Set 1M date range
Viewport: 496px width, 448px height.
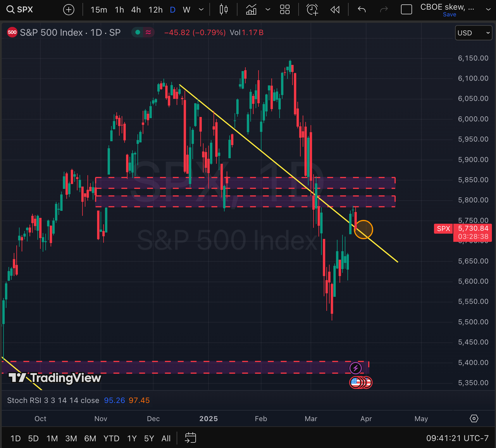tap(52, 438)
